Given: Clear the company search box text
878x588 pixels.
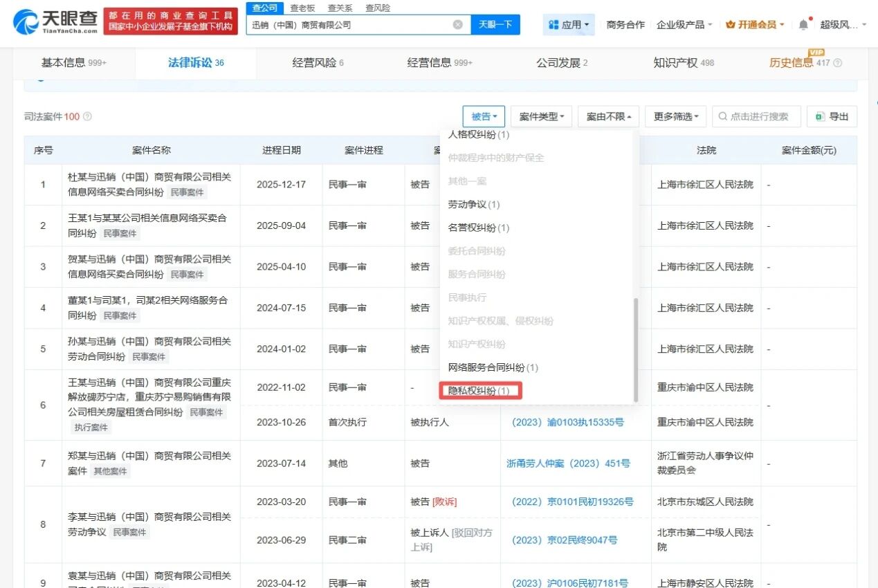Looking at the screenshot, I should 458,24.
